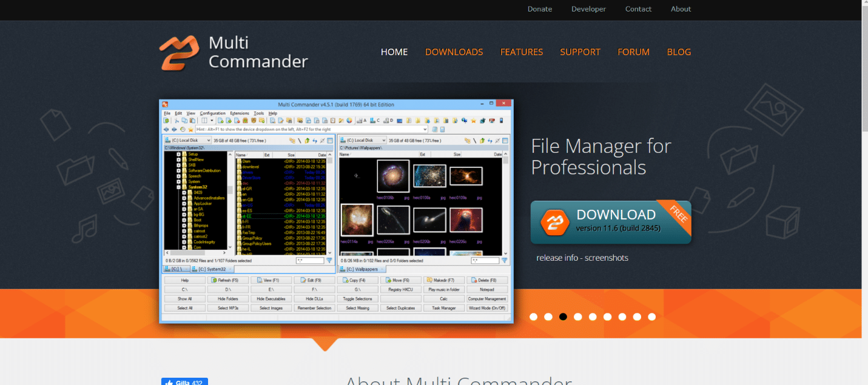Collapse the System32 tree node
This screenshot has width=868, height=385.
(178, 187)
